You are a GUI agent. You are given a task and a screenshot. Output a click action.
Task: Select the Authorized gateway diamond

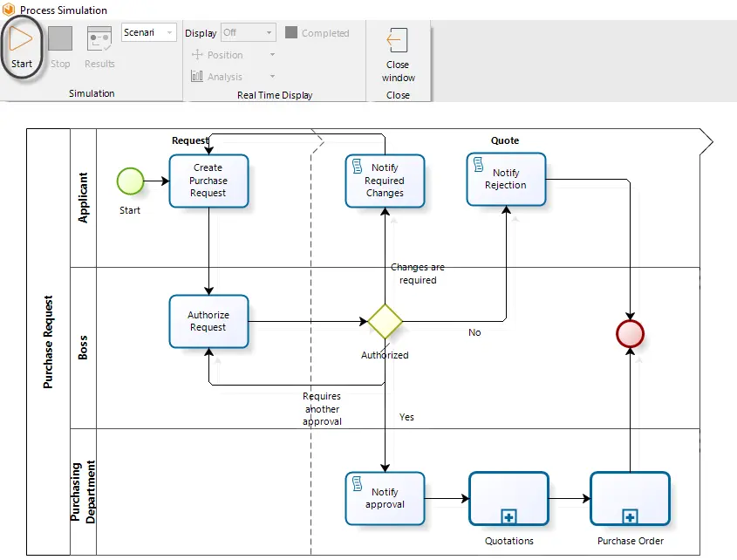[385, 322]
